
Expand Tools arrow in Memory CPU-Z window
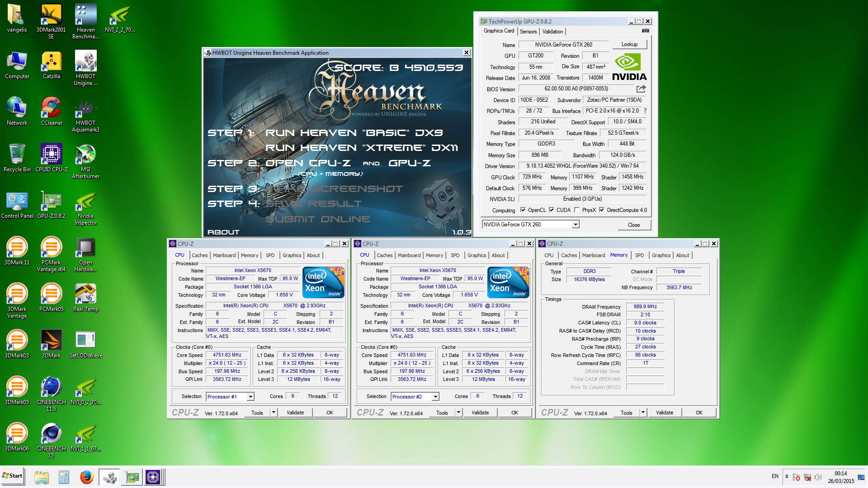click(x=643, y=413)
